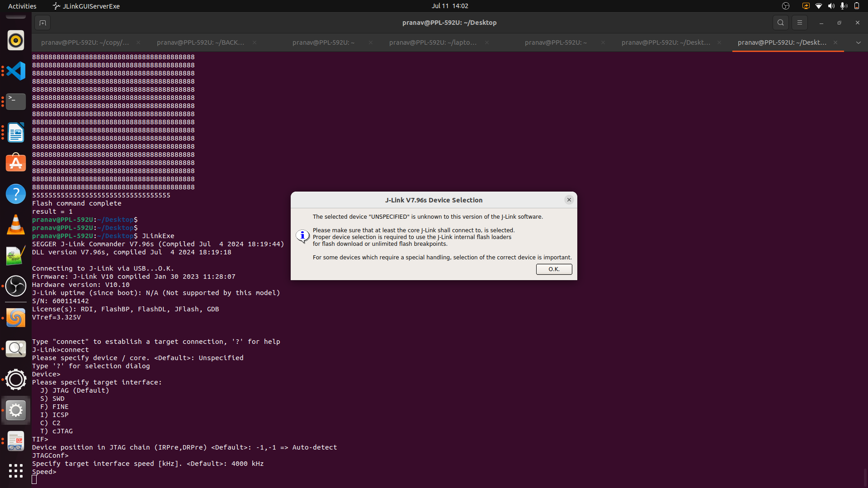Click the volume icon in top bar
Viewport: 868px width, 488px height.
[x=831, y=6]
